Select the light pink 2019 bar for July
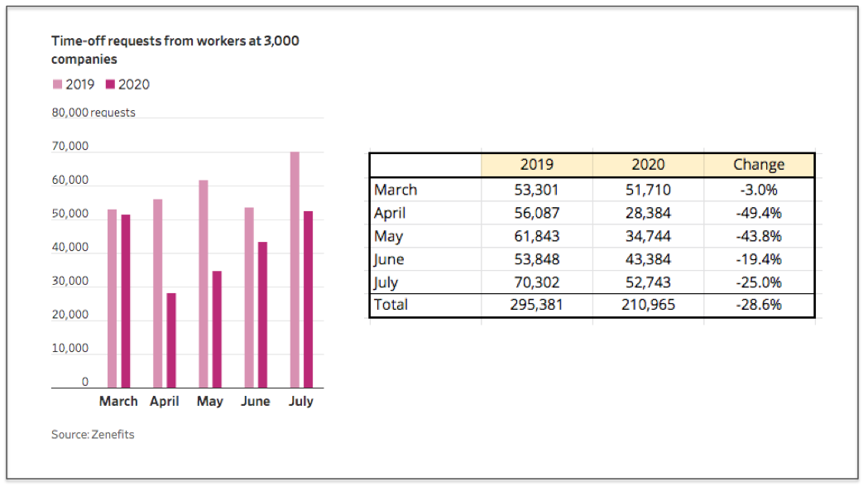The width and height of the screenshot is (868, 492). pos(295,270)
